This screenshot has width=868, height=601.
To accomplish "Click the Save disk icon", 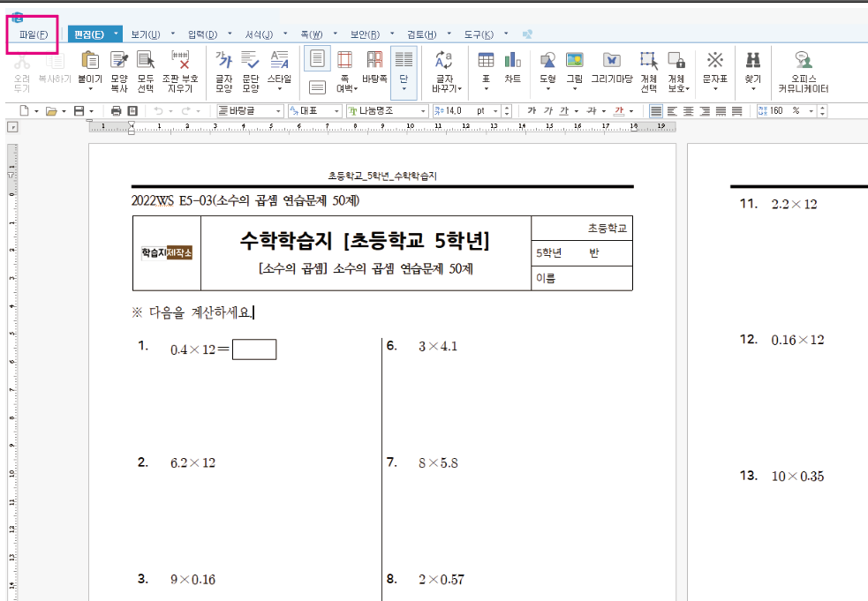I will [x=79, y=110].
